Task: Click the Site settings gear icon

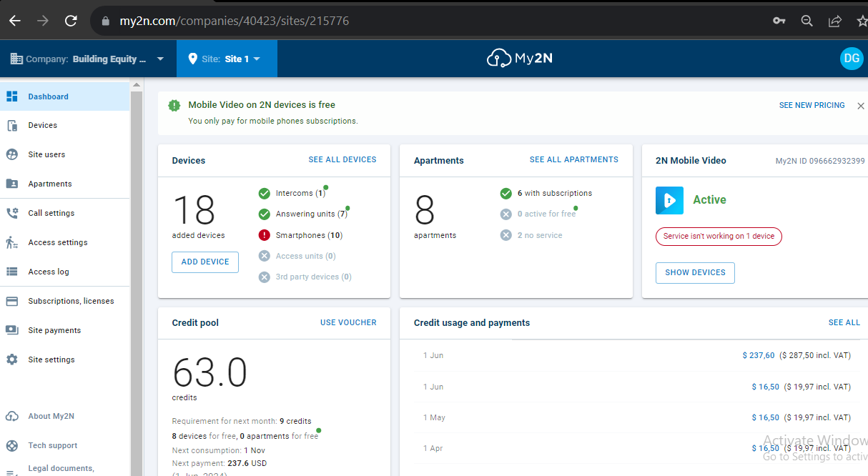Action: pyautogui.click(x=11, y=360)
